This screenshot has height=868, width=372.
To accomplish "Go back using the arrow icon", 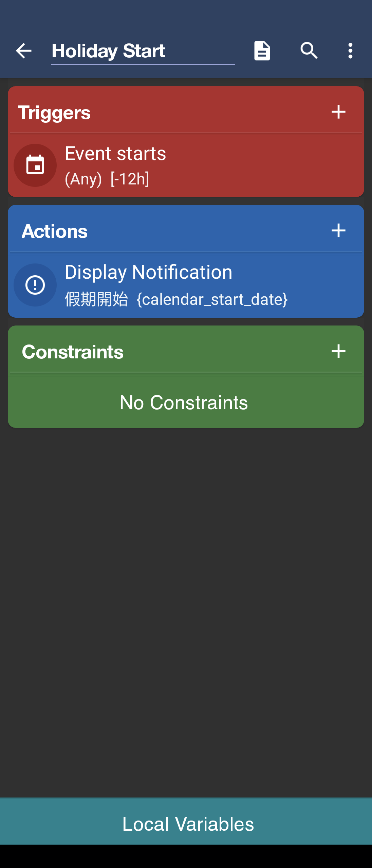I will click(x=24, y=51).
